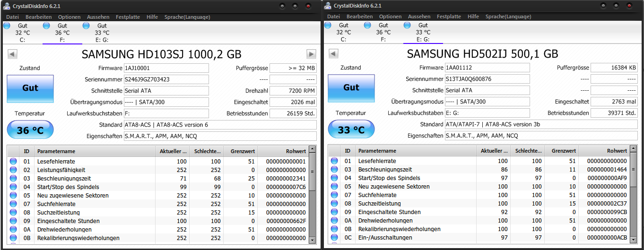This screenshot has width=644, height=250.
Task: Go to previous disk in left window
Action: click(x=12, y=54)
